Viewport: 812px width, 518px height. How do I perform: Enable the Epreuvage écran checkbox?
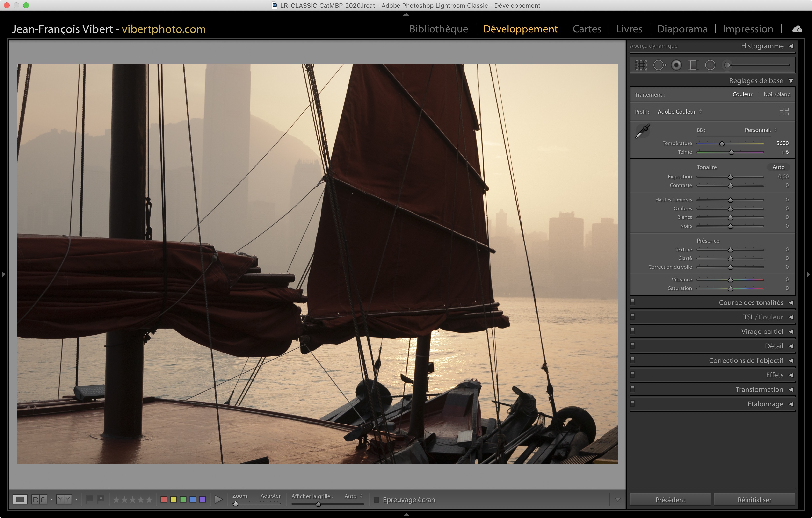point(377,499)
